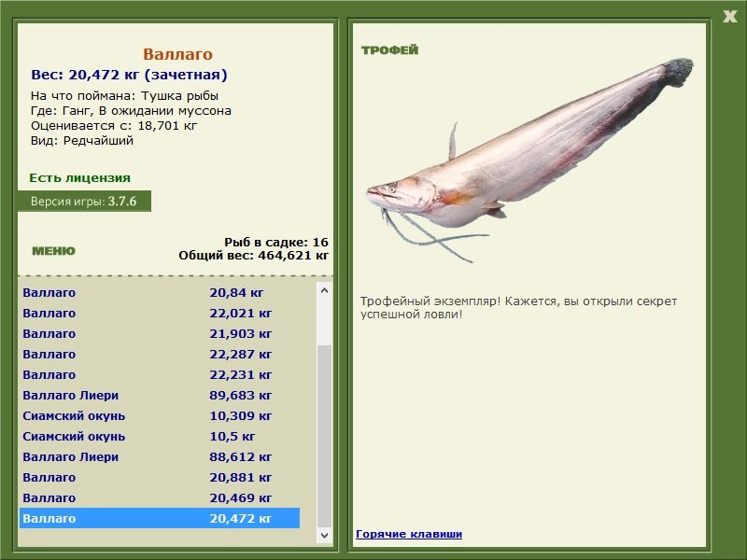Click the Версия игры: 3.7.6 label

pyautogui.click(x=84, y=201)
